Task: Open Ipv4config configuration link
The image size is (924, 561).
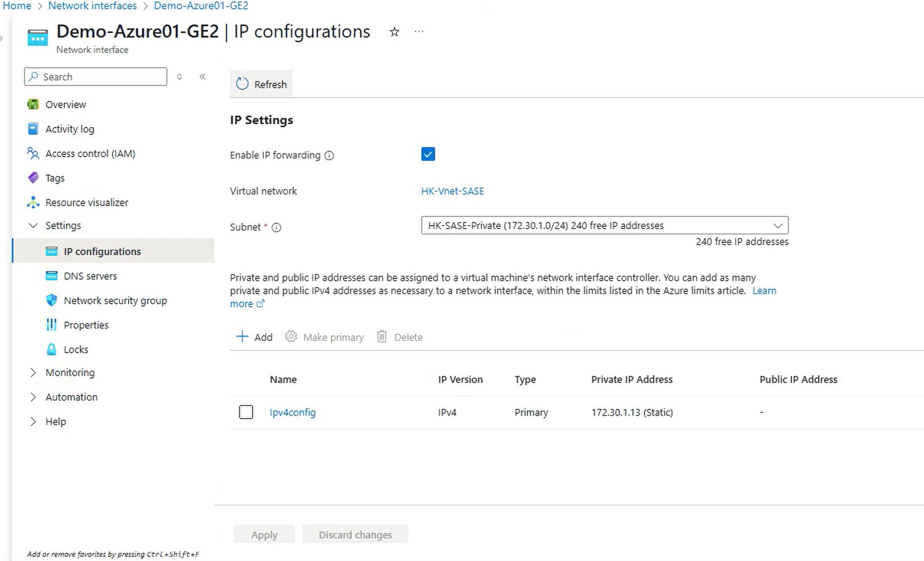Action: [293, 412]
